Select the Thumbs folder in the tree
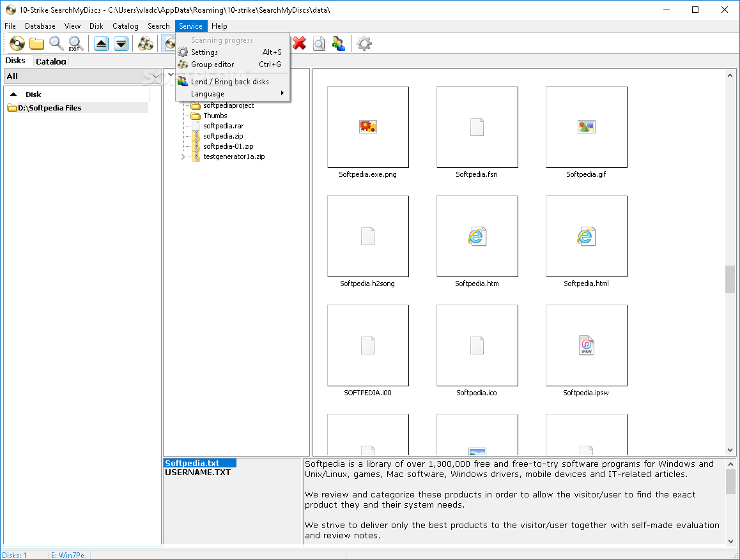 coord(215,116)
